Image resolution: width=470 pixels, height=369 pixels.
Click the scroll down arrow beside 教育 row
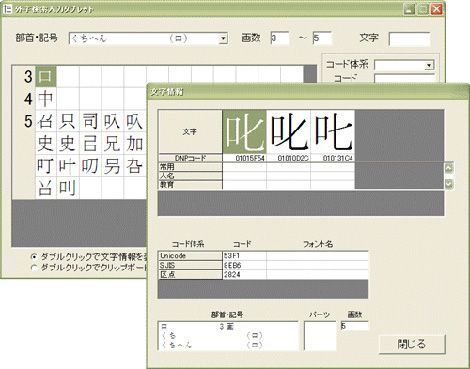[449, 183]
